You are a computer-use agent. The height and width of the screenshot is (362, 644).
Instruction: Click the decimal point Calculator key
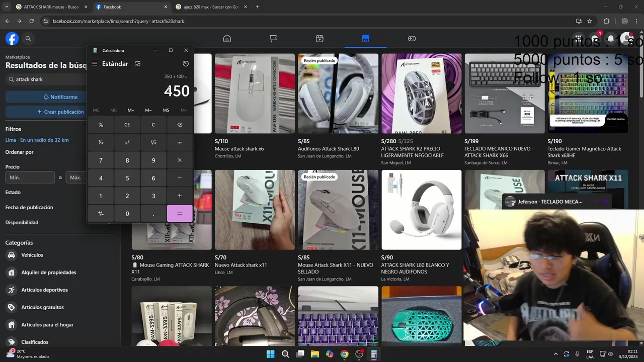click(x=153, y=213)
